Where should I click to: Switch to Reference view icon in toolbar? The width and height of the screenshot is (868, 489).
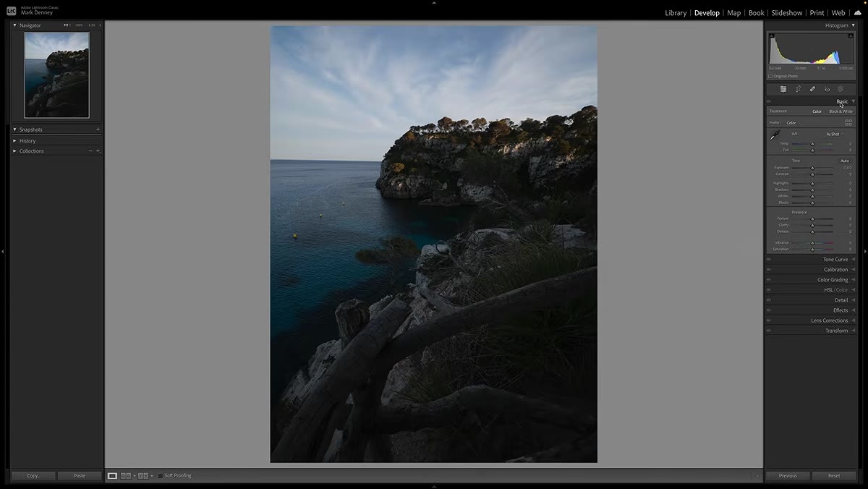pos(126,476)
